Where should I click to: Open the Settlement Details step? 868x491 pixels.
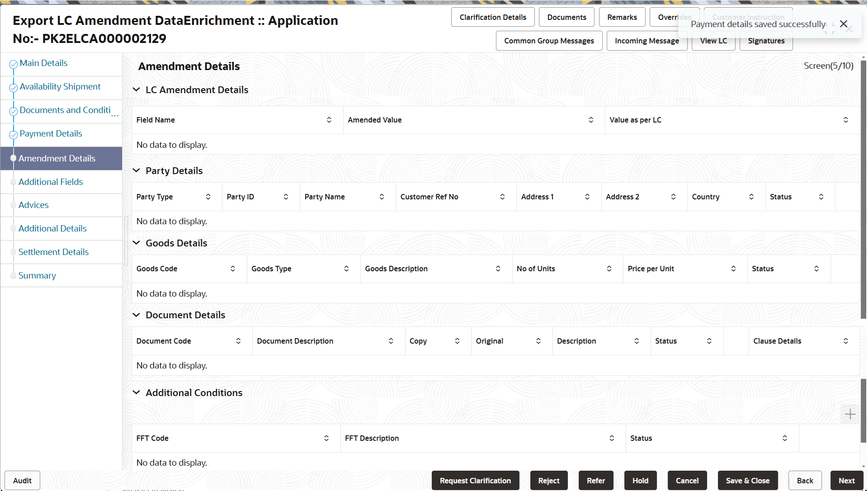pyautogui.click(x=54, y=252)
